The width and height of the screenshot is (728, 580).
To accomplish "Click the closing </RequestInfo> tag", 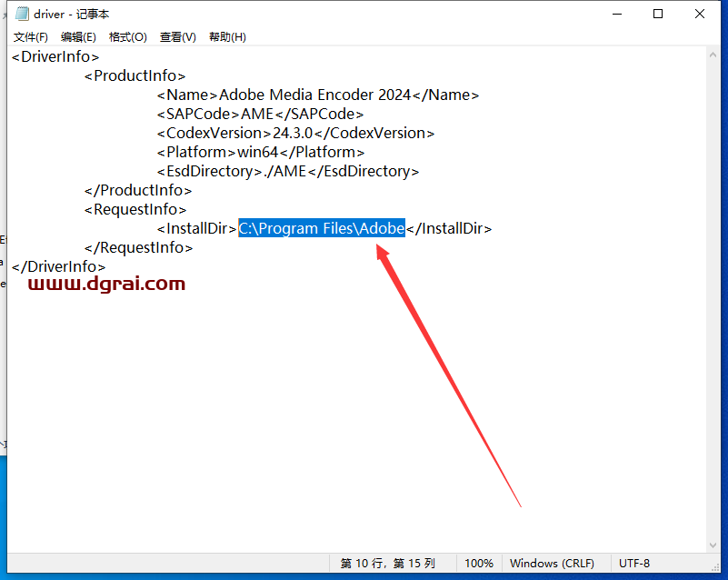I will point(138,247).
